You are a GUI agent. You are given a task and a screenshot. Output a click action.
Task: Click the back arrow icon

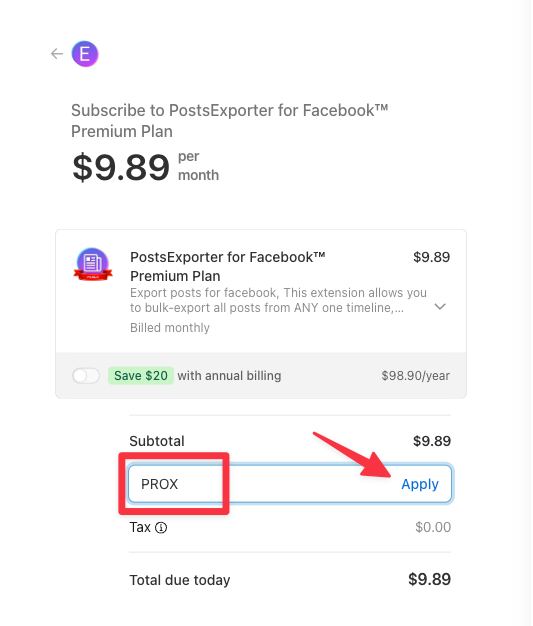coord(57,53)
